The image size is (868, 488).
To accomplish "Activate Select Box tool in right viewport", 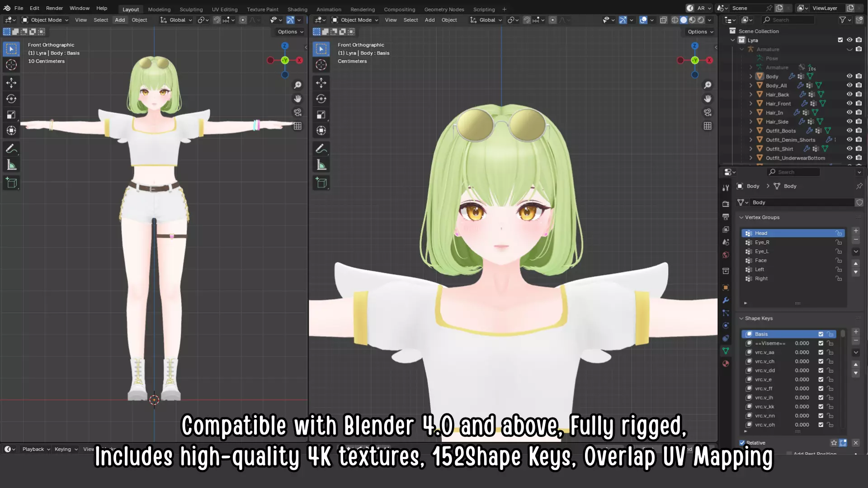I will (321, 49).
